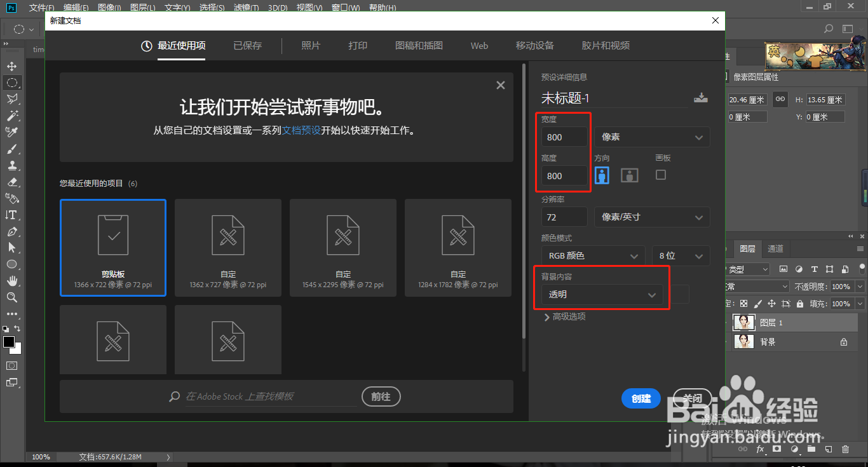Create new layer icon in Layers panel
Viewport: 868px width, 467px height.
tap(828, 449)
